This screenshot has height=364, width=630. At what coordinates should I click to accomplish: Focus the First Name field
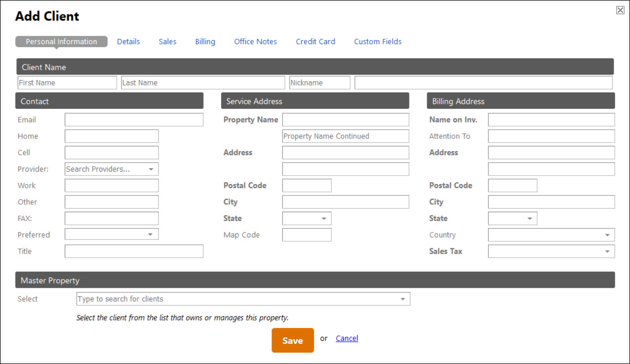(x=67, y=83)
